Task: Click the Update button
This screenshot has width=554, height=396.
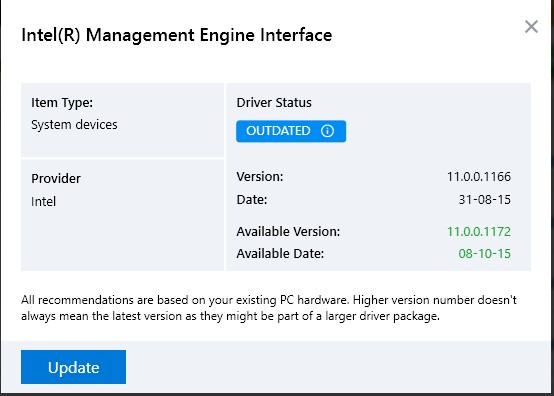Action: [x=73, y=367]
